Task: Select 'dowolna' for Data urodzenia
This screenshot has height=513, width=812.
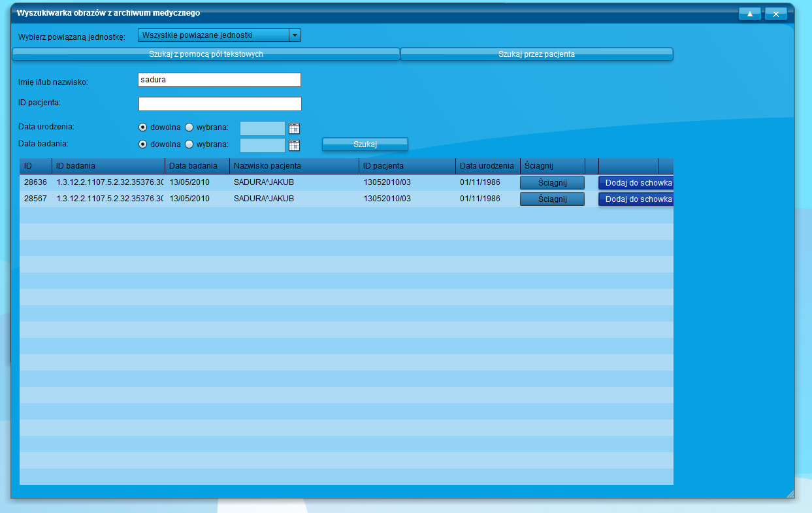Action: [143, 127]
